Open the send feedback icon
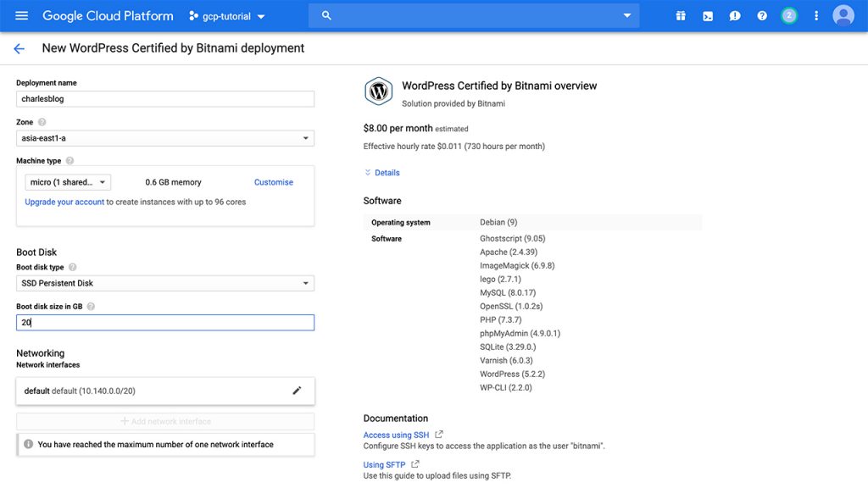The width and height of the screenshot is (868, 488). (x=735, y=16)
